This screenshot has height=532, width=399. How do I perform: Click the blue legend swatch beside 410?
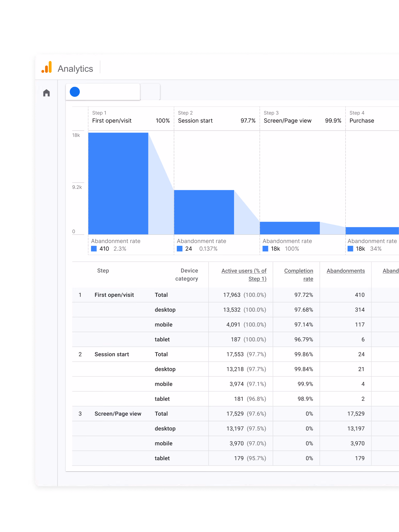pyautogui.click(x=94, y=249)
